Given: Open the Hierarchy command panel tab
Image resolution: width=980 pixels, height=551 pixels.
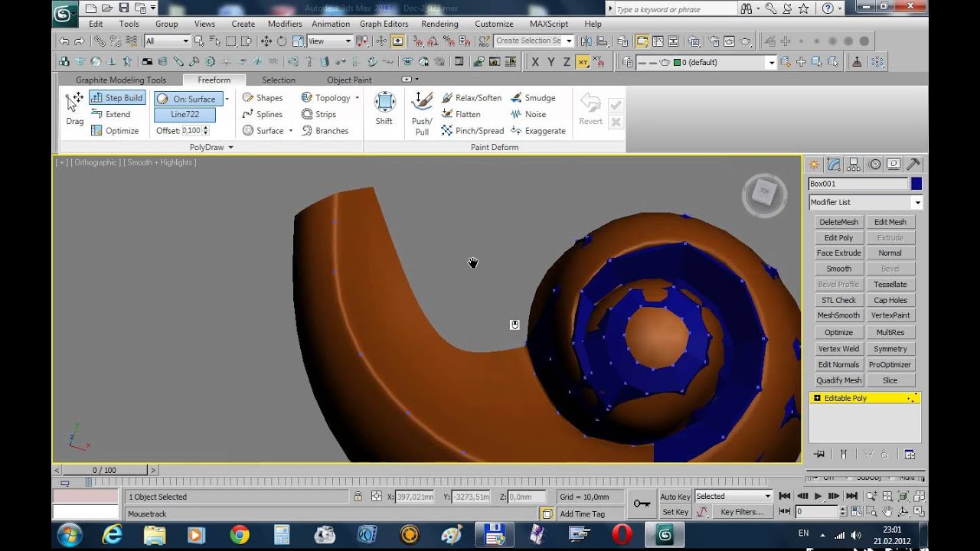Looking at the screenshot, I should (x=854, y=165).
